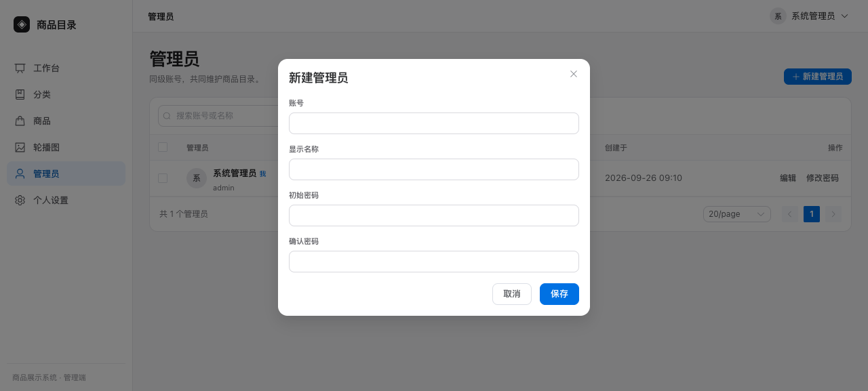The width and height of the screenshot is (868, 391).
Task: Click the 分类 icon in sidebar
Action: tap(20, 95)
